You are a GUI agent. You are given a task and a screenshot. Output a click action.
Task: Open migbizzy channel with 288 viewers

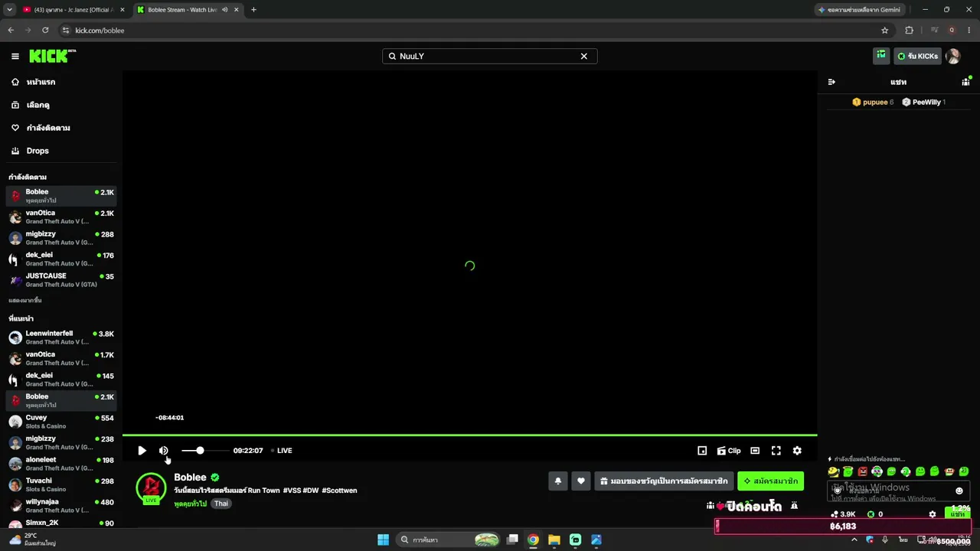(61, 238)
